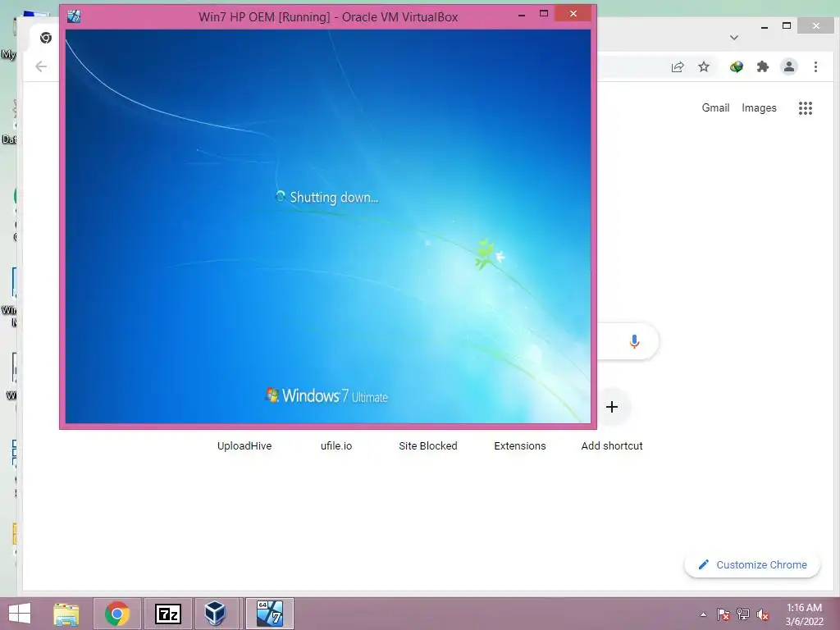The image size is (840, 630).
Task: Maximize the VirtualBox VM window
Action: click(544, 14)
